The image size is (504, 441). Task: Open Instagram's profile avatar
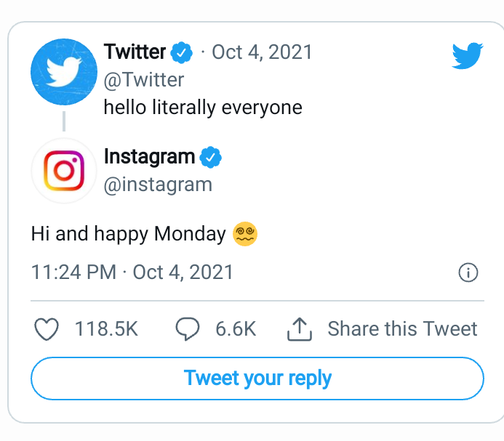[x=64, y=171]
